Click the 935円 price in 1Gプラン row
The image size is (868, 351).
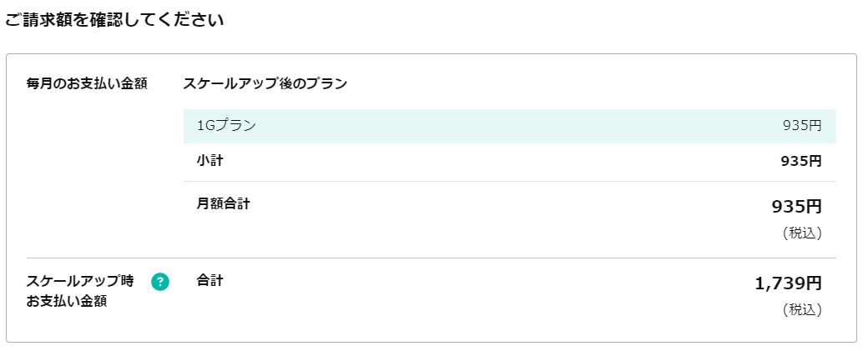coord(802,126)
